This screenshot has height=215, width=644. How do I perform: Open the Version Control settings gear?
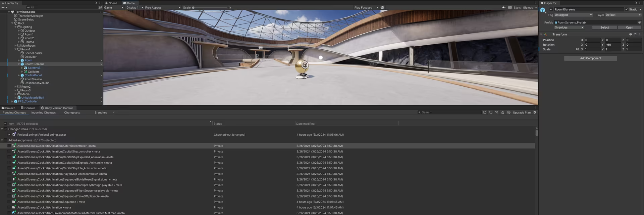pos(535,113)
